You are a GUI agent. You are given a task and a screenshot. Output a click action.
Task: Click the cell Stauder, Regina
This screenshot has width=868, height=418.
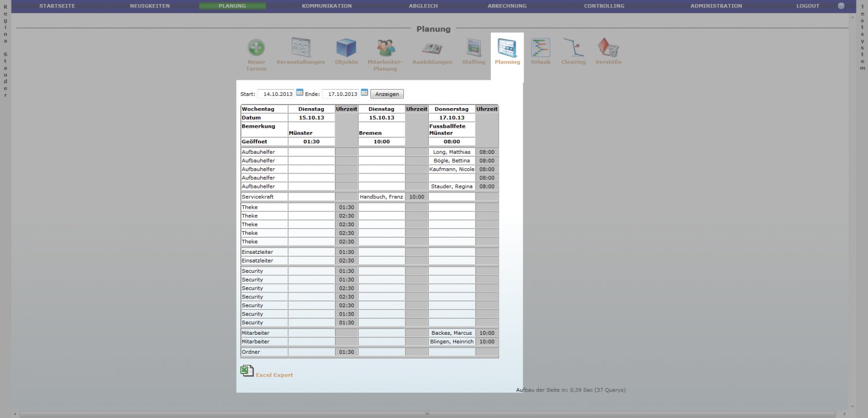[452, 187]
